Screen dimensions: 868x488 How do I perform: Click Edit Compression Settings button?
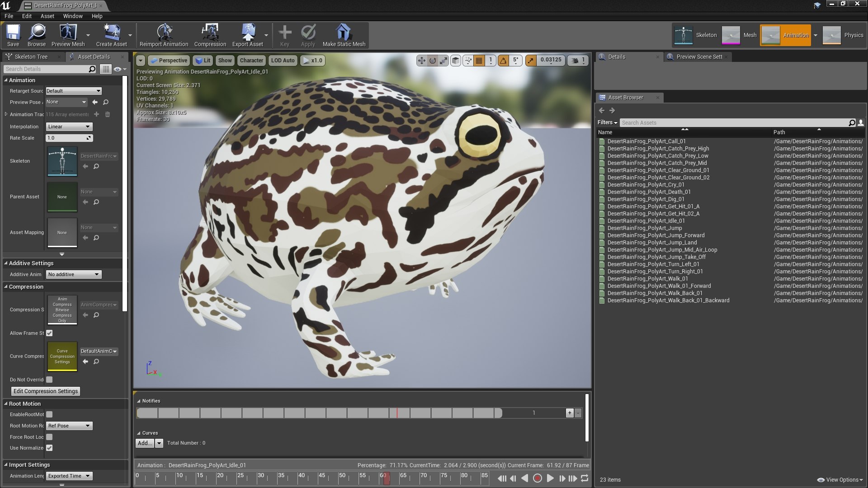[46, 391]
